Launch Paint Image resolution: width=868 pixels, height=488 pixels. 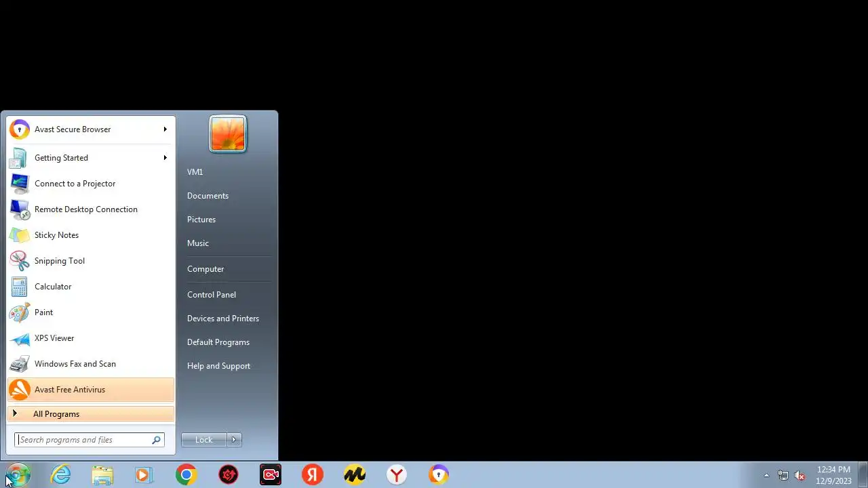[x=91, y=312]
